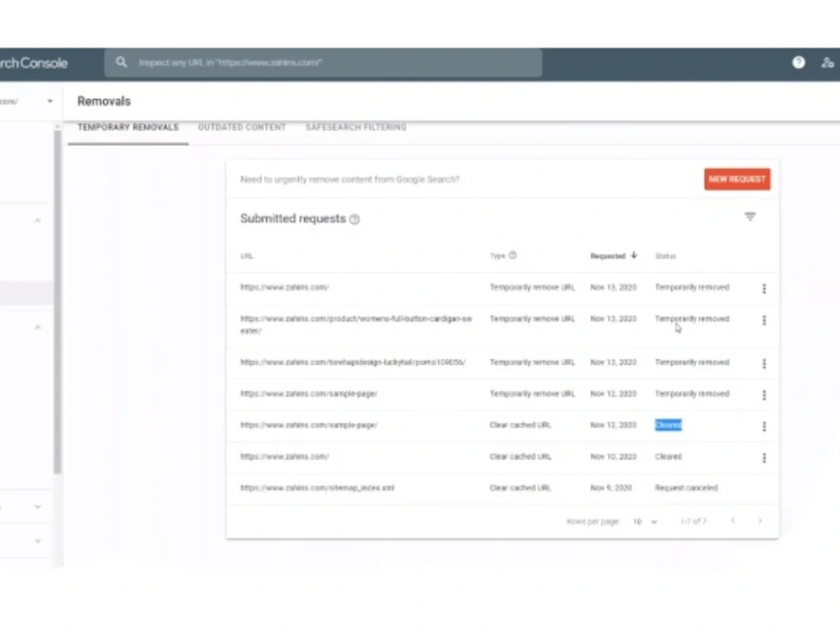Open filter icon for submitted requests
Screen dimensions: 840x630
click(750, 217)
